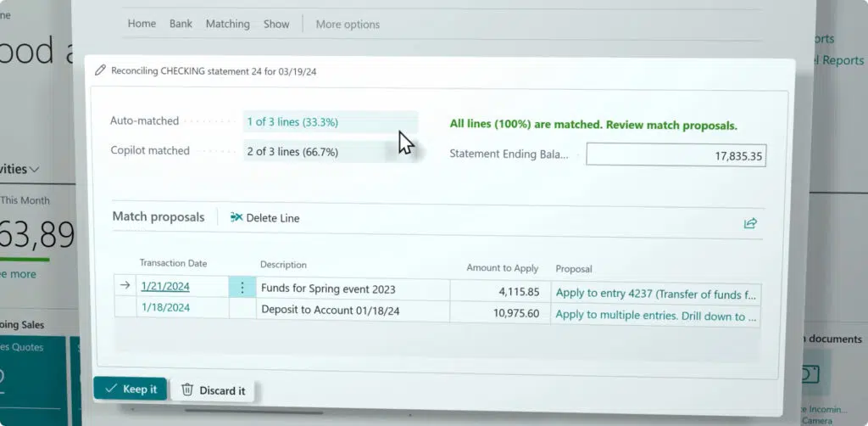This screenshot has height=426, width=868.
Task: Open the Show menu
Action: [x=276, y=24]
